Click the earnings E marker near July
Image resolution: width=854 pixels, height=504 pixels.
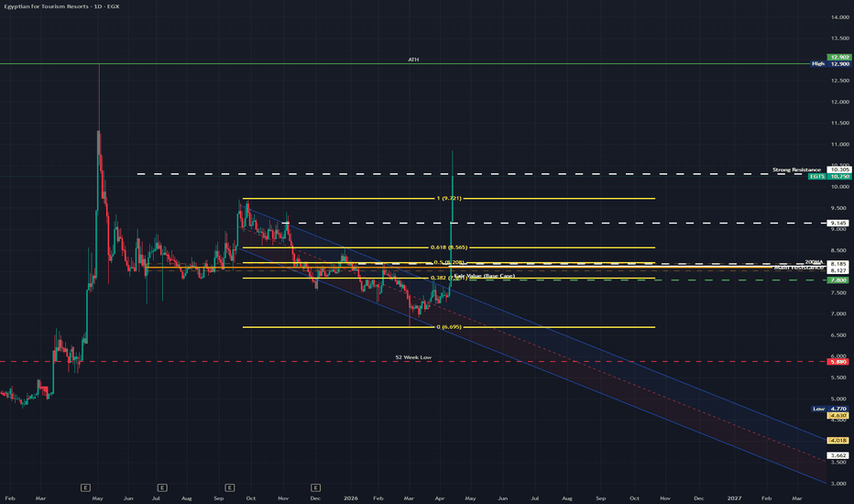[x=161, y=486]
